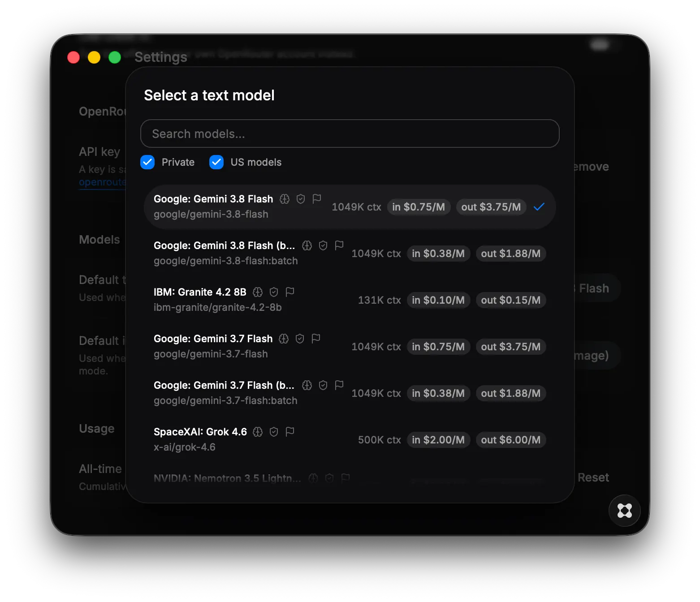Screen dimensions: 700x602
Task: Uncheck the US models filter checkbox
Action: click(216, 162)
